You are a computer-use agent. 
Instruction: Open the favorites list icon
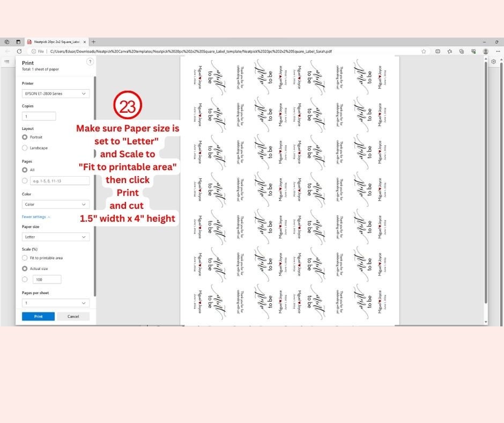click(x=450, y=51)
